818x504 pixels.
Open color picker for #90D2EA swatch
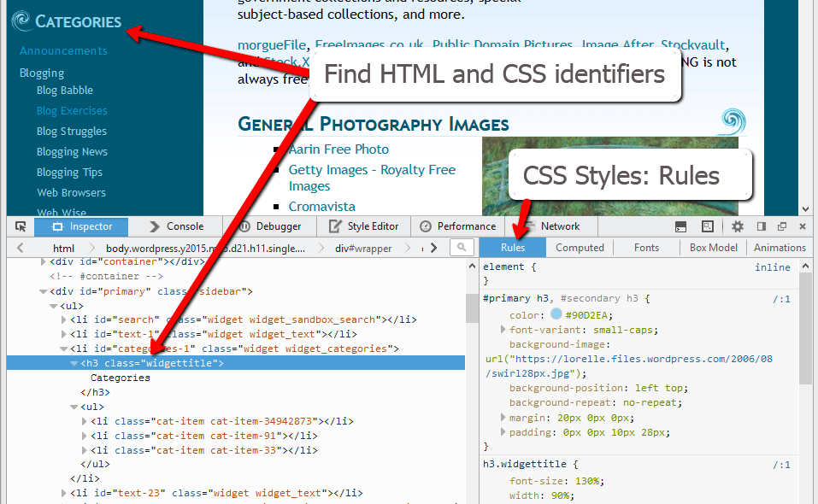[x=556, y=314]
